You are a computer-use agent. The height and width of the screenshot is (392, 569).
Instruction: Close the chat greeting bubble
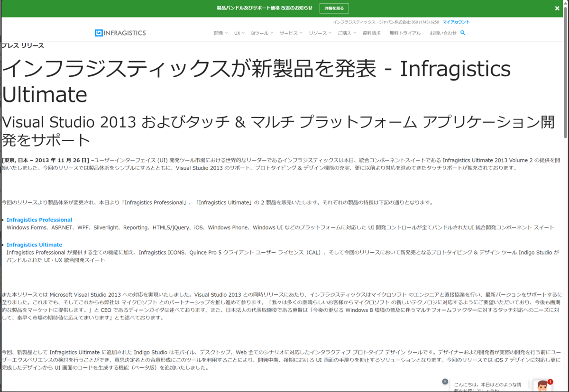coord(445,382)
